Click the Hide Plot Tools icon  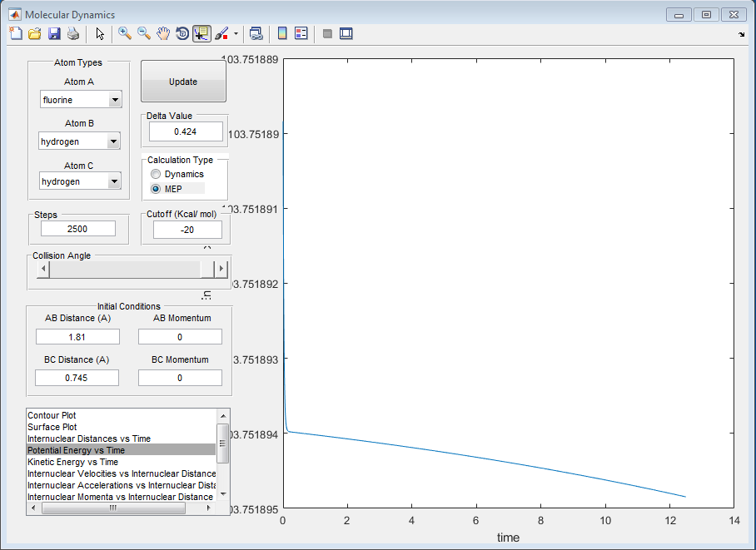(x=327, y=33)
